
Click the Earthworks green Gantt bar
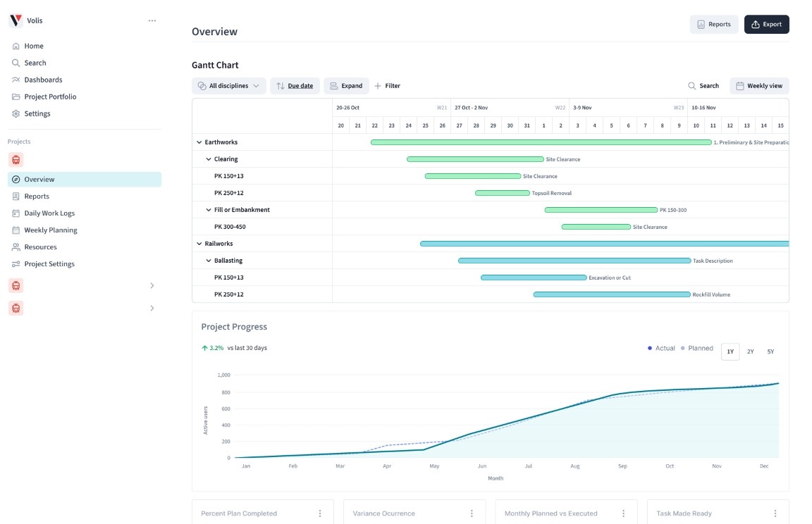point(541,142)
